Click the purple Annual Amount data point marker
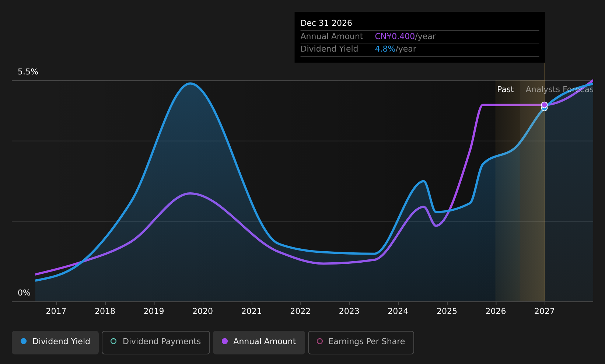The image size is (605, 364). point(544,105)
